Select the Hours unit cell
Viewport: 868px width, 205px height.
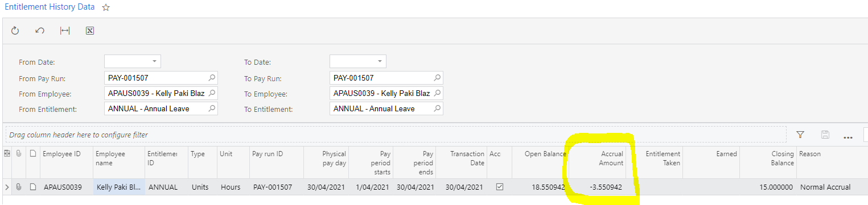click(233, 187)
